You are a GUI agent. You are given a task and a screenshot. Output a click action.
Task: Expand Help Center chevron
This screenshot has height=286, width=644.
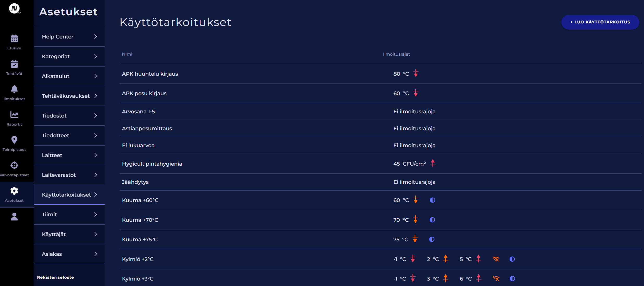(x=96, y=37)
